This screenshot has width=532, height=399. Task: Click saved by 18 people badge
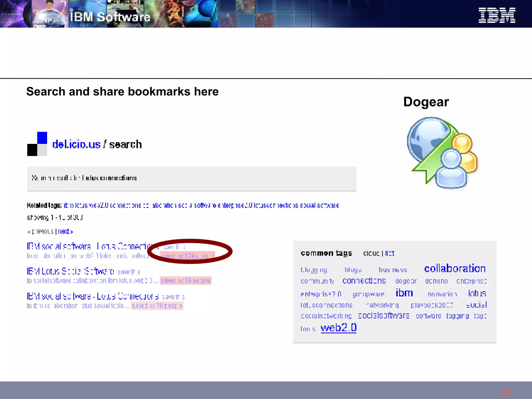tap(157, 306)
